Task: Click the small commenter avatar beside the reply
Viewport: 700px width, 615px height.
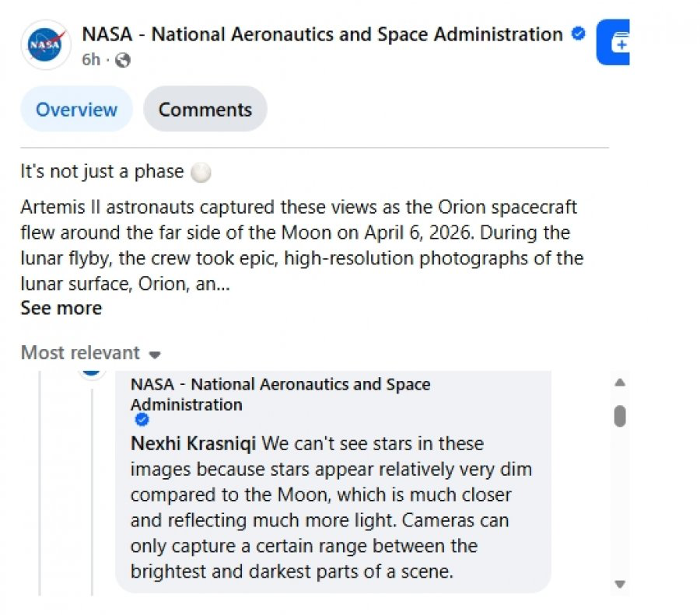Action: click(92, 370)
